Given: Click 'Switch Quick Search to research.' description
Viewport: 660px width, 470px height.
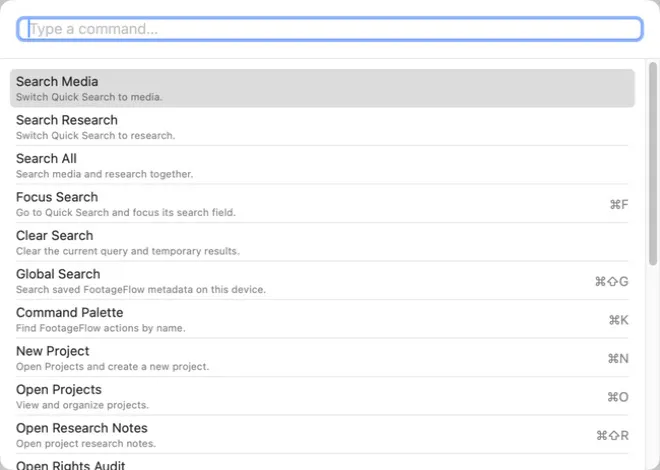Looking at the screenshot, I should point(95,135).
